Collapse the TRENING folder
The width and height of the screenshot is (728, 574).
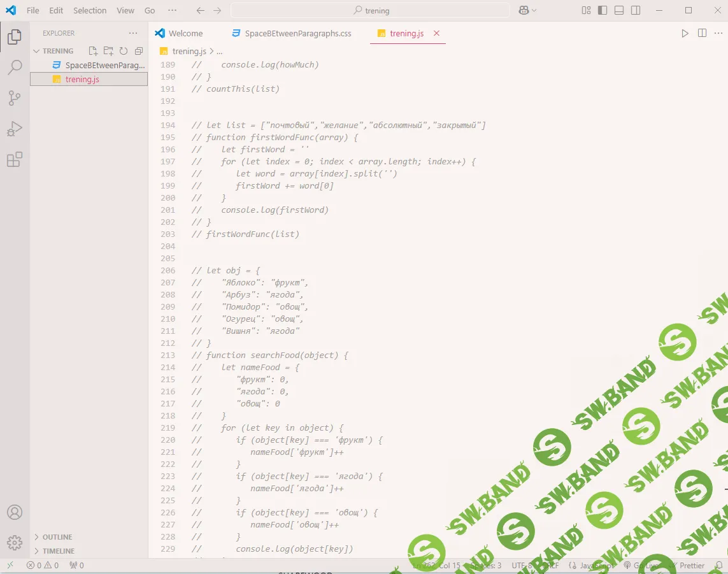(57, 51)
